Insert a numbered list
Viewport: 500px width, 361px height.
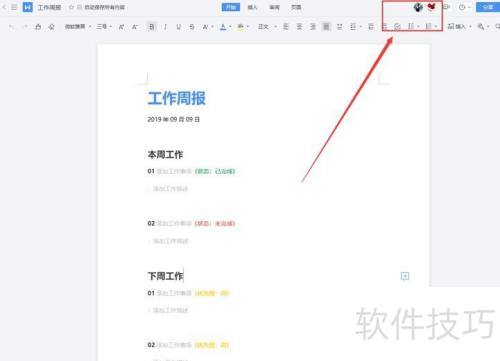coord(429,27)
